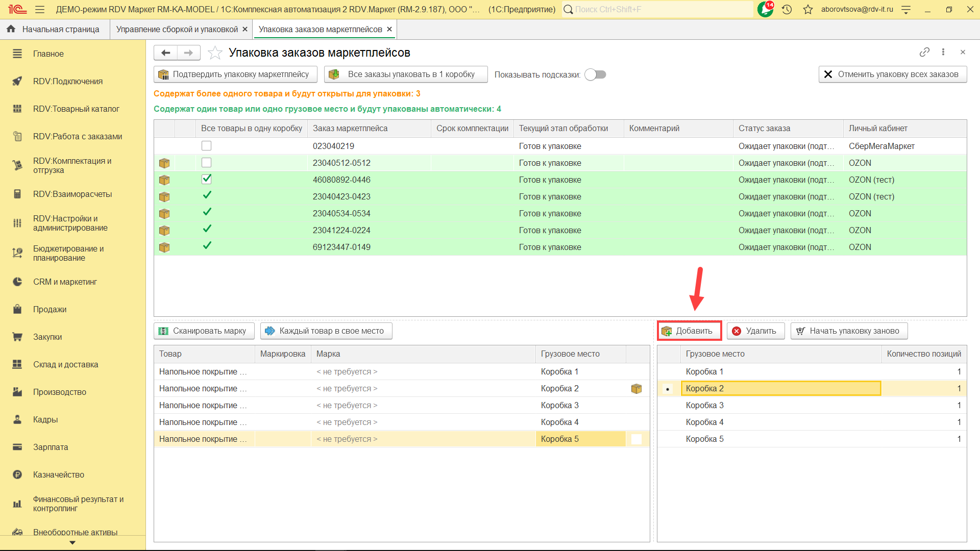980x551 pixels.
Task: Click the Добавить button
Action: point(689,331)
